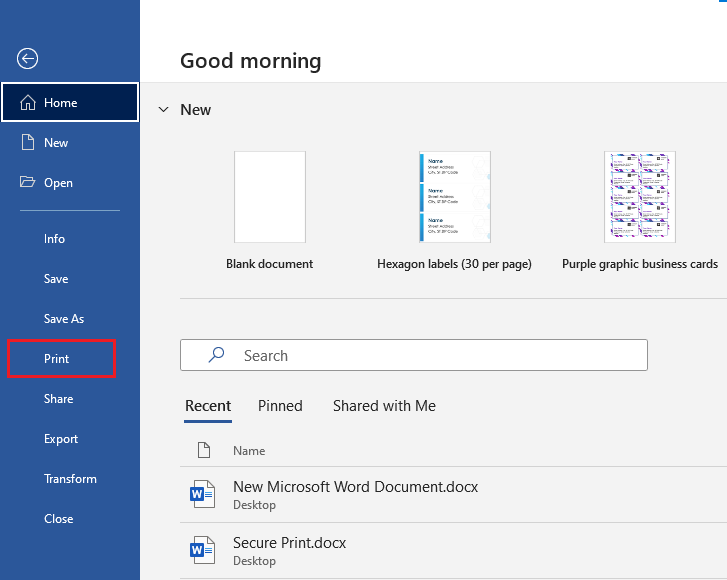The image size is (727, 580).
Task: Click the New heading beside the collapse chevron
Action: click(196, 110)
